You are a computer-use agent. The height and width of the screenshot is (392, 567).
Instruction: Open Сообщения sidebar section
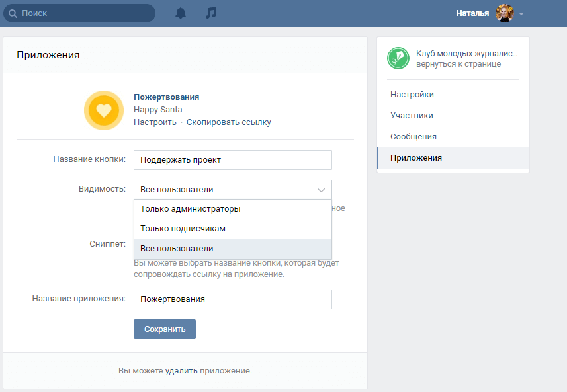(x=414, y=137)
